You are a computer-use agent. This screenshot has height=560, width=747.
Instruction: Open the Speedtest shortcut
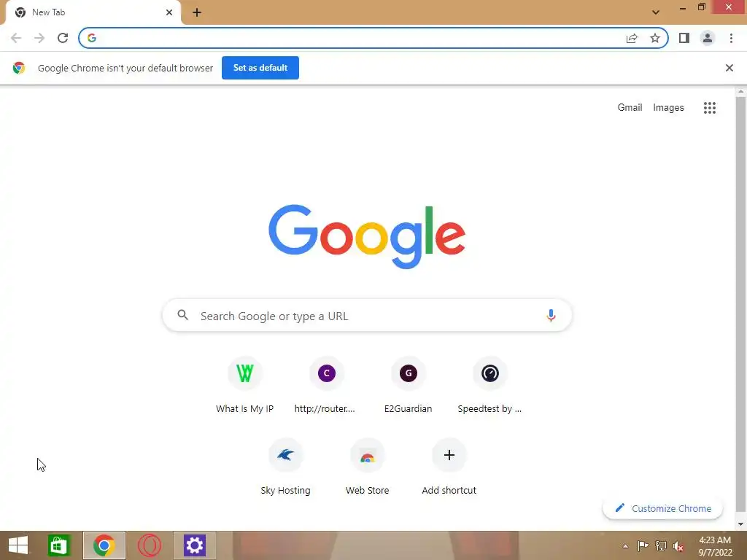(489, 386)
